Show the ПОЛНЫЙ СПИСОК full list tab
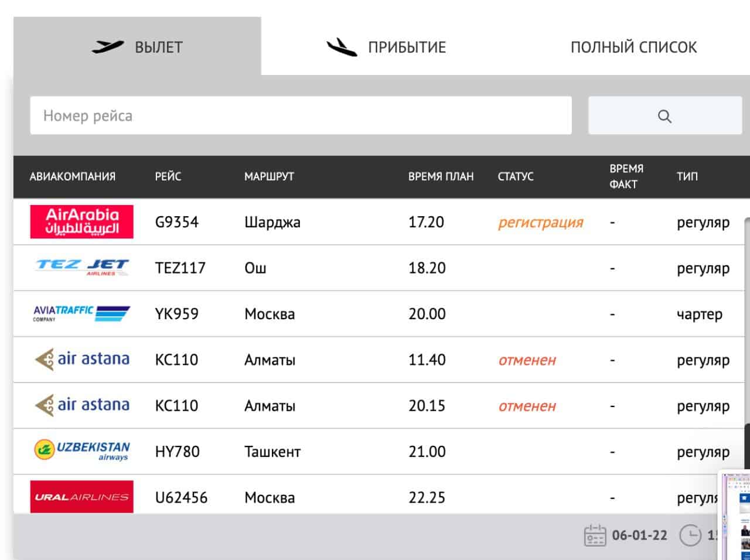750x560 pixels. [633, 47]
